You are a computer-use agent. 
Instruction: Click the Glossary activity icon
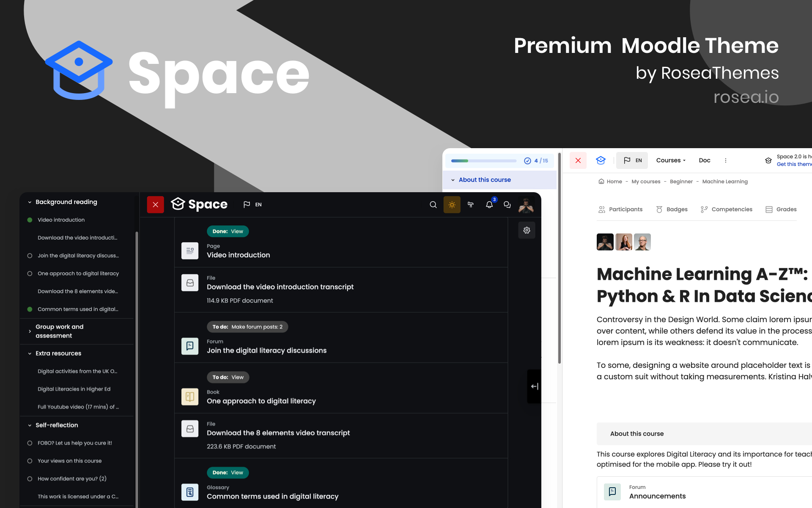190,492
